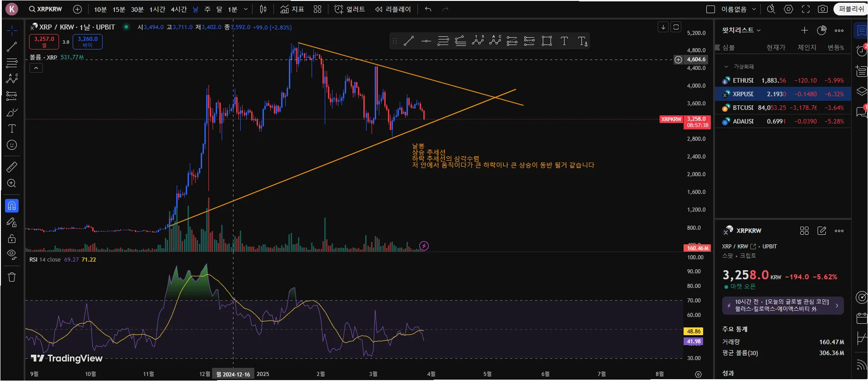Click the red 3,257.0 sell button

(x=44, y=42)
